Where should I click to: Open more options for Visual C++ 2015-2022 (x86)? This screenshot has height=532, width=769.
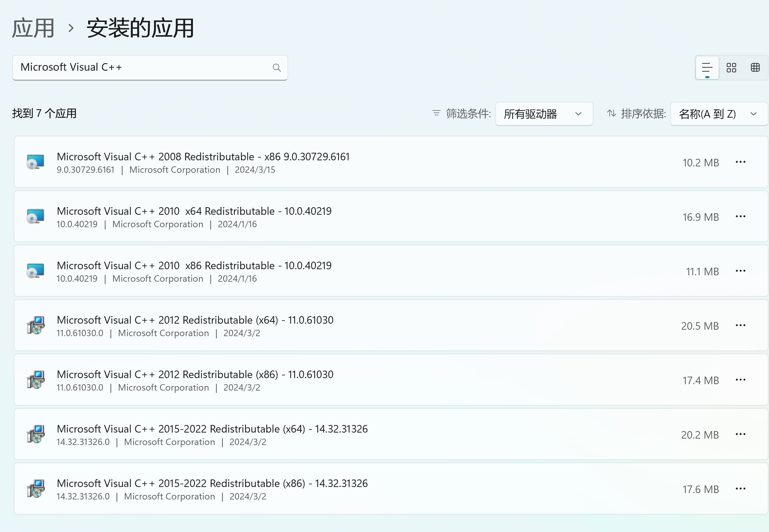click(x=740, y=489)
